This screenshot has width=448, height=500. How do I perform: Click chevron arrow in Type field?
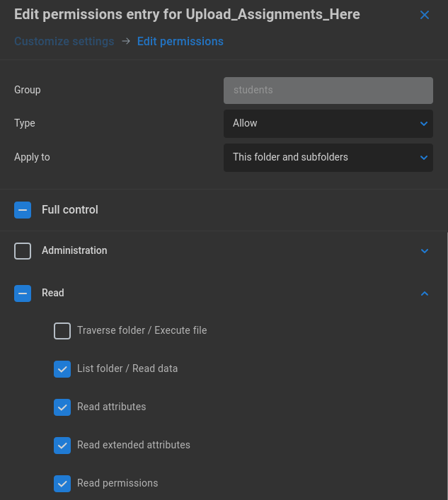click(424, 124)
